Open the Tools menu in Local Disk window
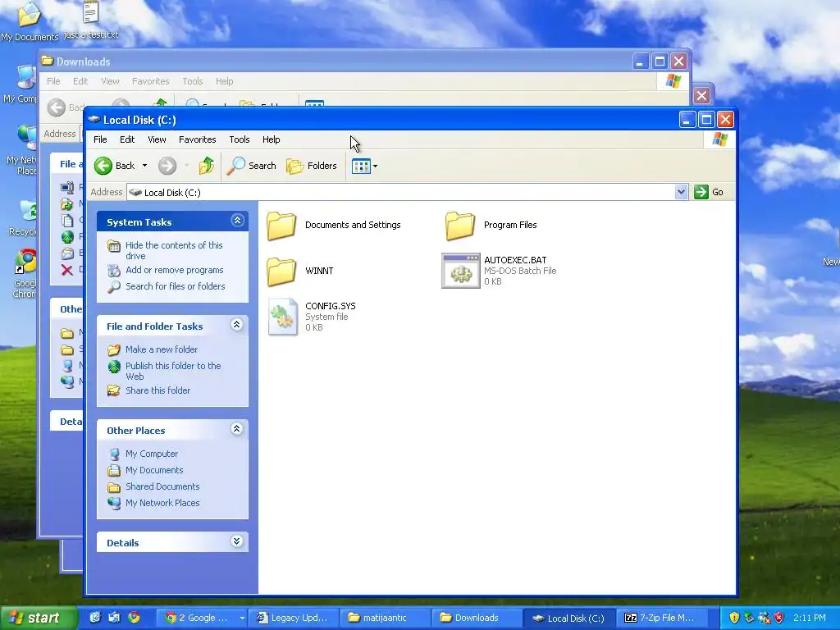Image resolution: width=840 pixels, height=630 pixels. click(240, 139)
